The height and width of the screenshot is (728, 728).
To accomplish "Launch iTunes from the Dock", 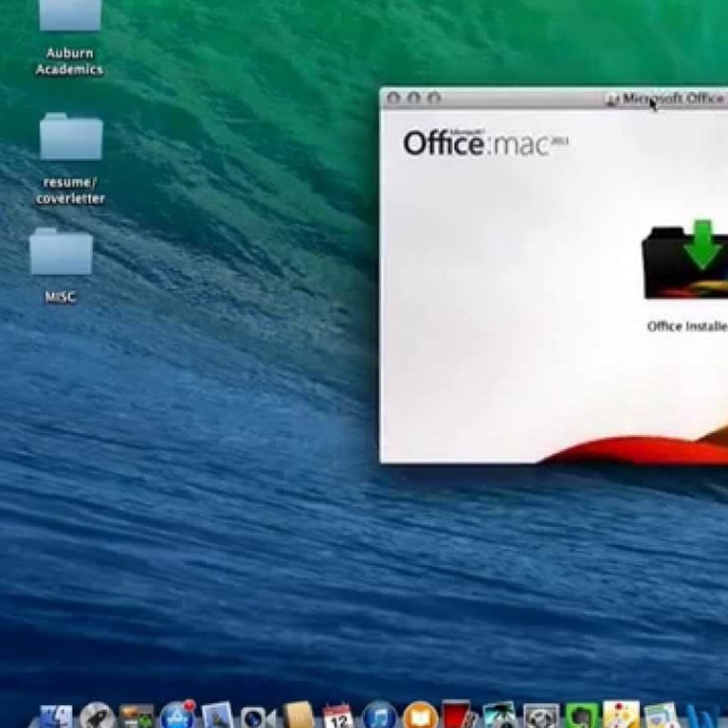I will [379, 716].
